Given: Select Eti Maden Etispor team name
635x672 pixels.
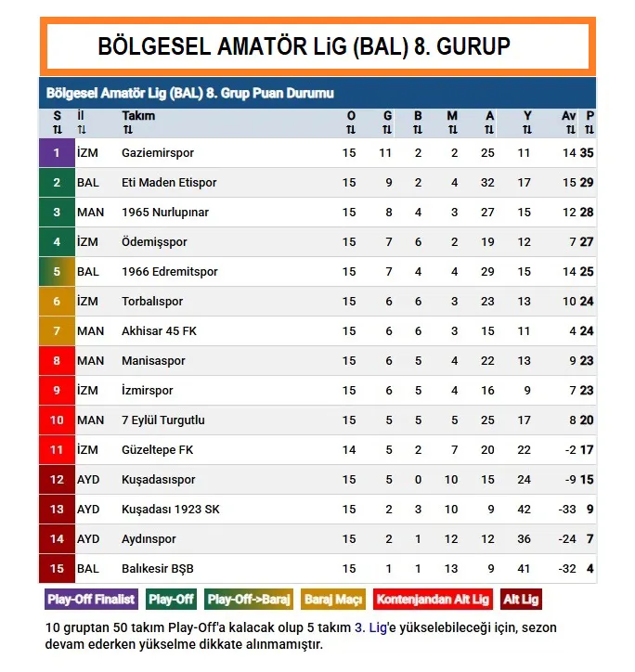Looking at the screenshot, I should (x=169, y=183).
